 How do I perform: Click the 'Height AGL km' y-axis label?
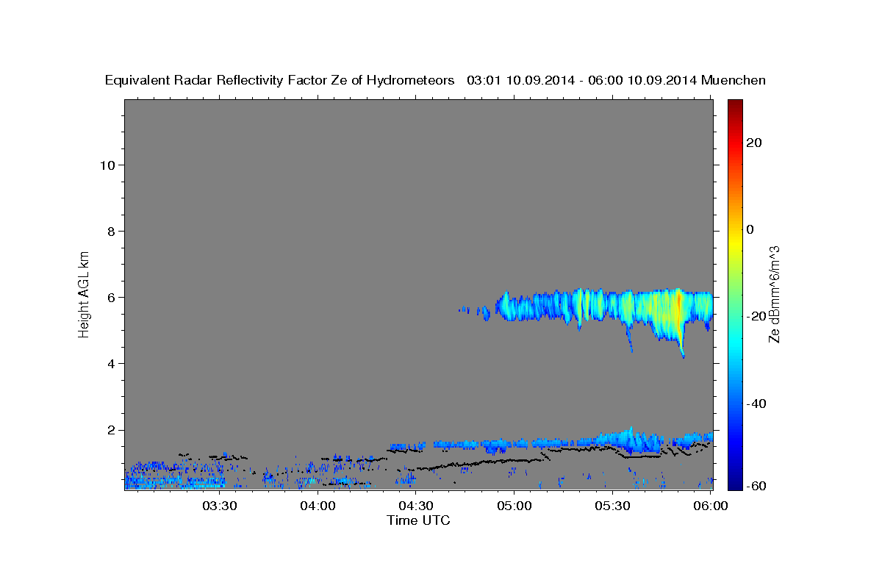pos(85,293)
